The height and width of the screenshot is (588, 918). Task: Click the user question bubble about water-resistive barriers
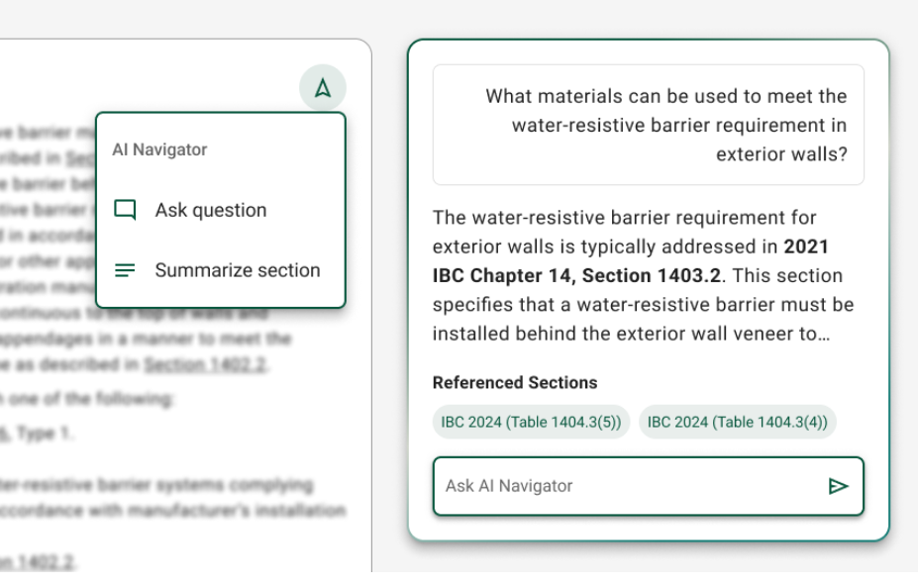(648, 125)
